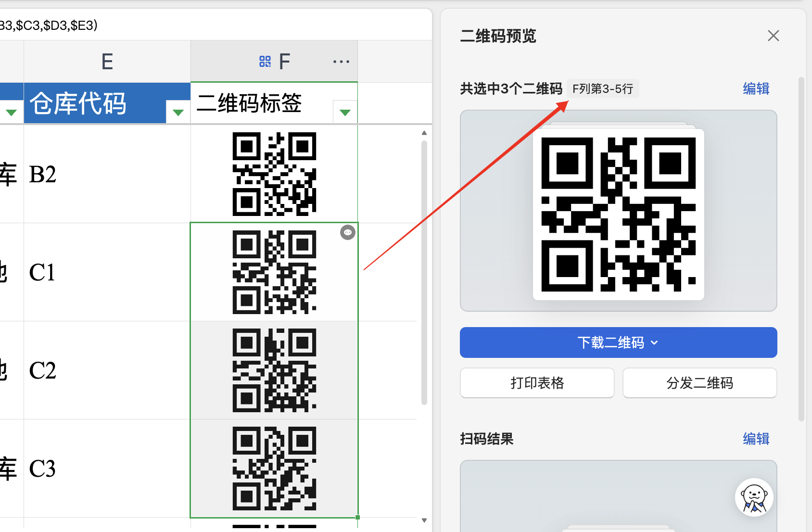Open the three-dot menu in column F header
Screen dimensions: 812x532
341,62
